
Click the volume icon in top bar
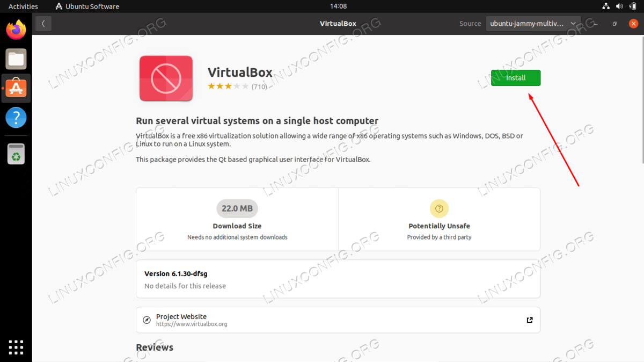click(620, 6)
